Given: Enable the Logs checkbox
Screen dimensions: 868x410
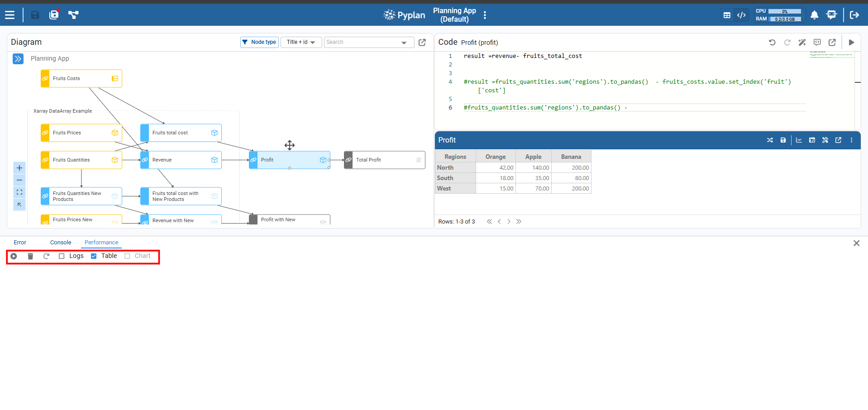Looking at the screenshot, I should (62, 256).
